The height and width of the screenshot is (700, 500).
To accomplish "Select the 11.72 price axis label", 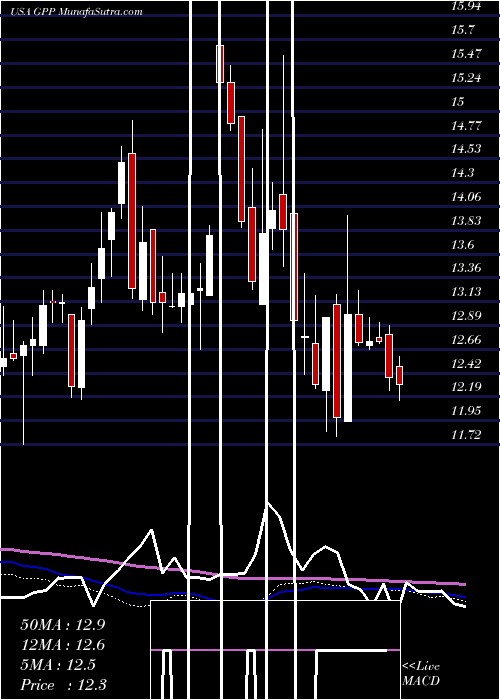I will tap(467, 434).
